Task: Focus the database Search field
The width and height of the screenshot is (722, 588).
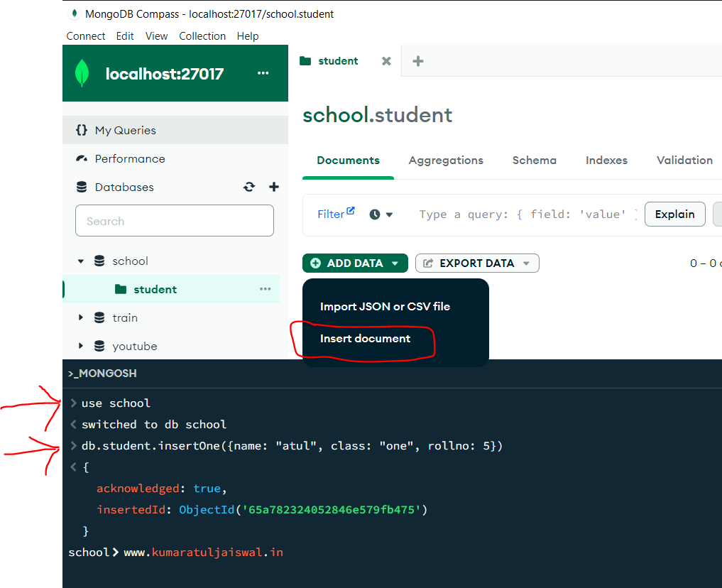Action: click(175, 221)
